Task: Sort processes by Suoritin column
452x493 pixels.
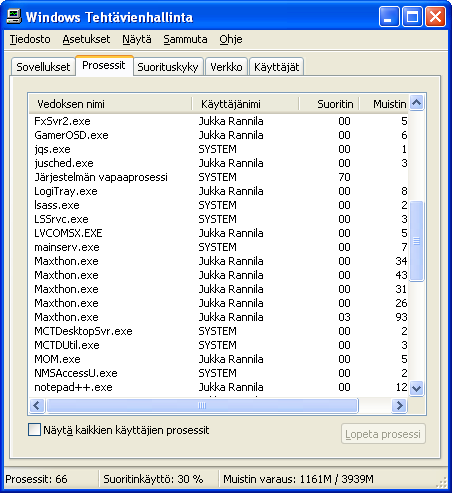Action: point(329,104)
